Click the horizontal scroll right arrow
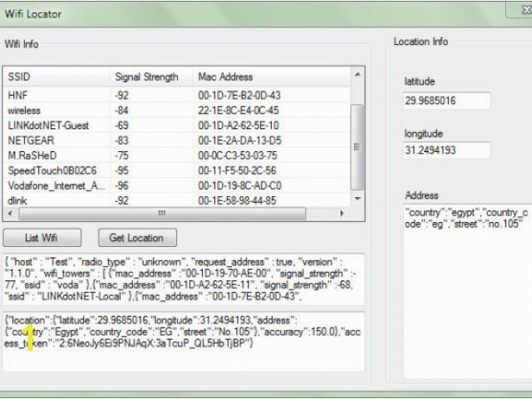Screen dimensions: 532x399 [x=342, y=214]
